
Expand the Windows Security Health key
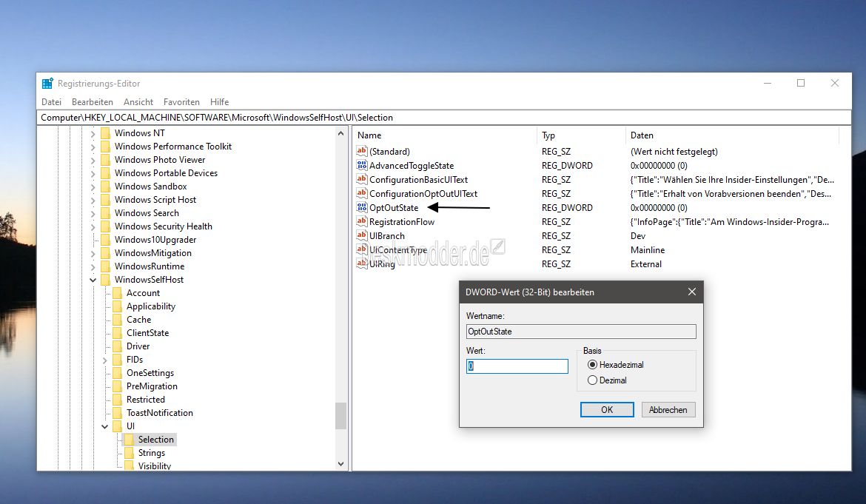coord(93,227)
